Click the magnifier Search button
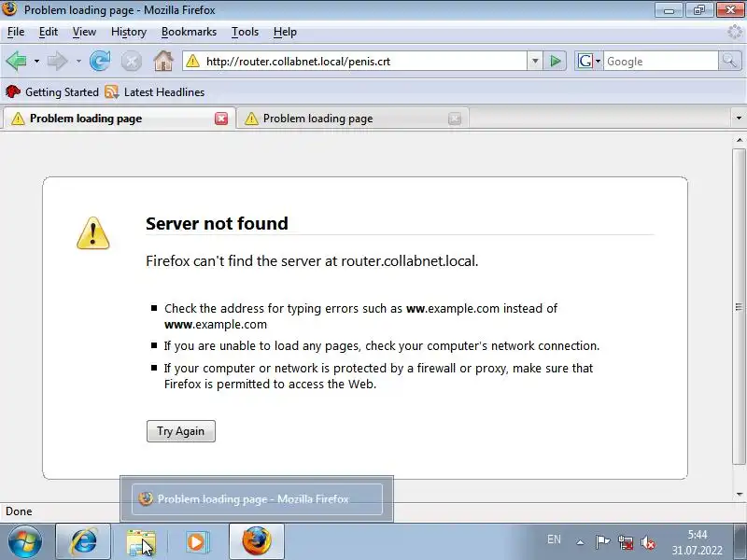The image size is (747, 560). (729, 61)
